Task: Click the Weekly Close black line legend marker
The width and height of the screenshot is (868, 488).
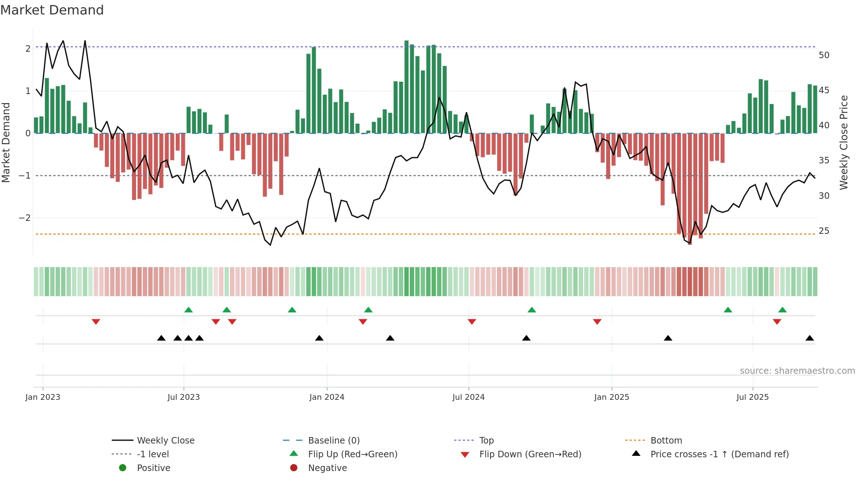Action: coord(123,440)
